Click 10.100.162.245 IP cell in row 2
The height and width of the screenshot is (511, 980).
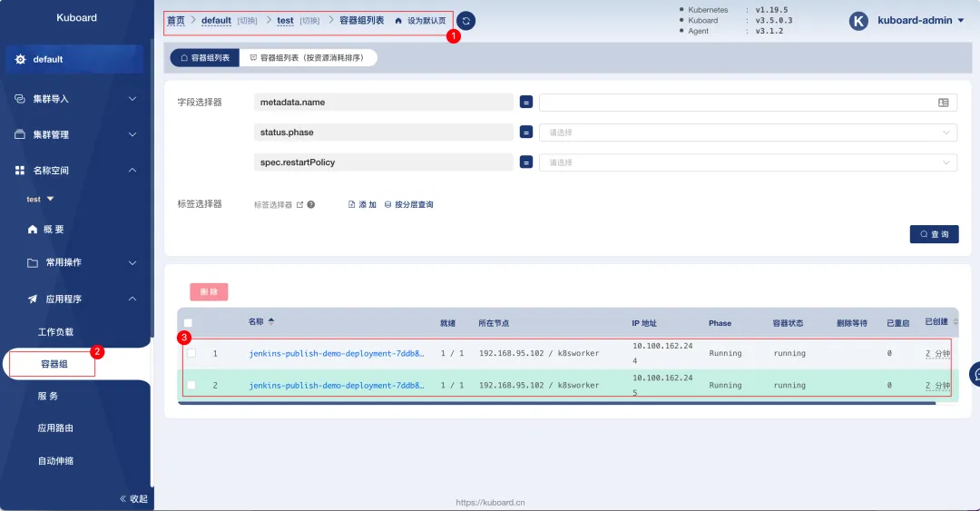point(662,385)
